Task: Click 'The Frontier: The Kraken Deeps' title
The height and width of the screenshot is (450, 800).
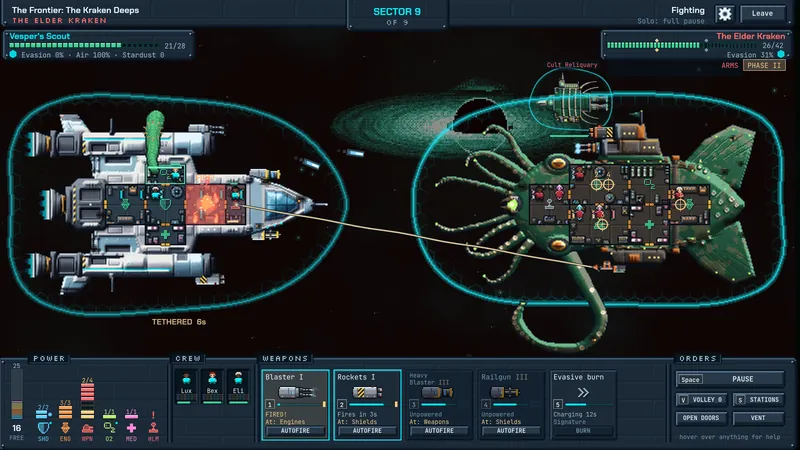Action: pos(76,10)
